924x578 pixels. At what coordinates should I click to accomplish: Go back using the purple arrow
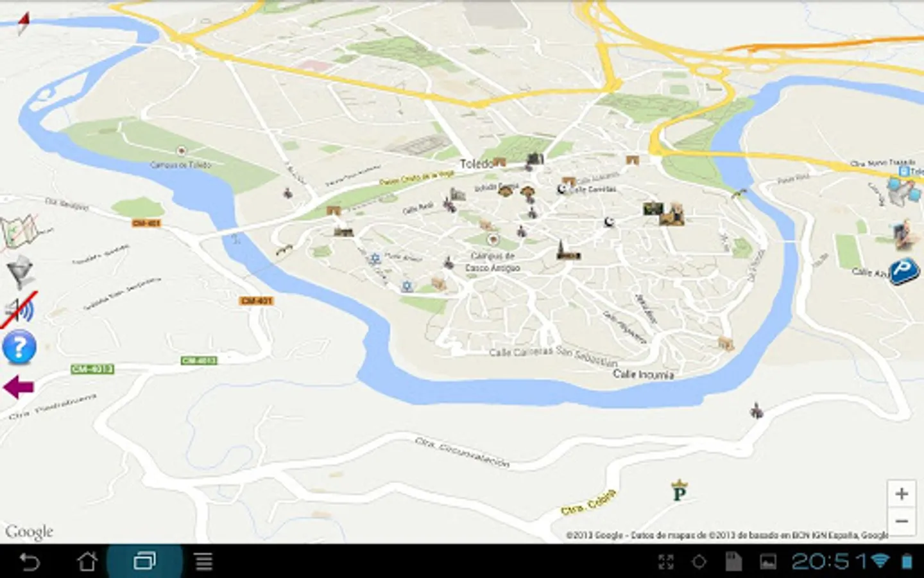coord(19,387)
